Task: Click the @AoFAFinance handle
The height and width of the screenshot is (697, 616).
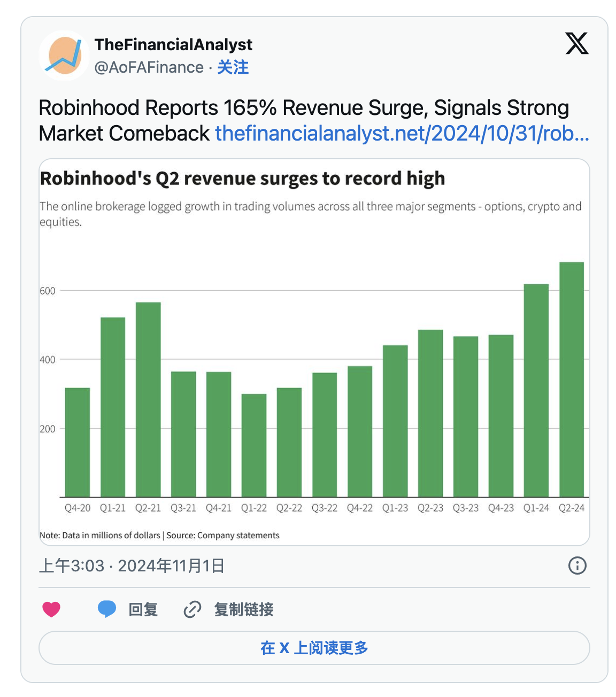Action: click(149, 67)
